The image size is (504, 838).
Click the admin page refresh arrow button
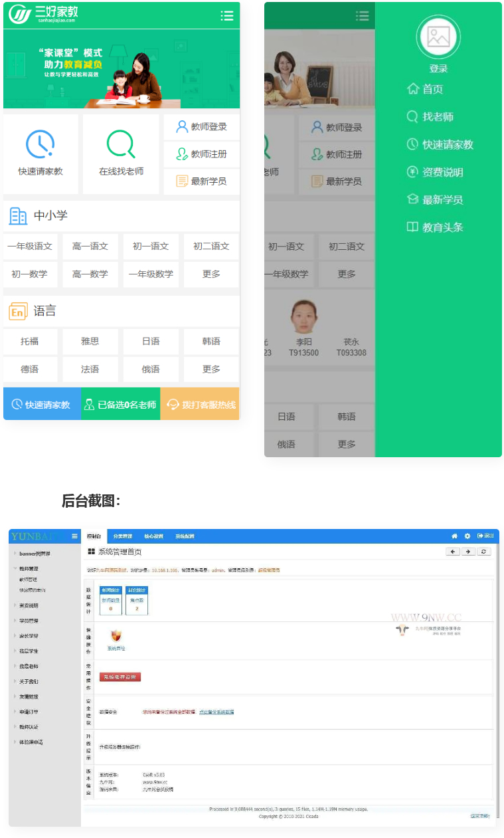pos(485,552)
